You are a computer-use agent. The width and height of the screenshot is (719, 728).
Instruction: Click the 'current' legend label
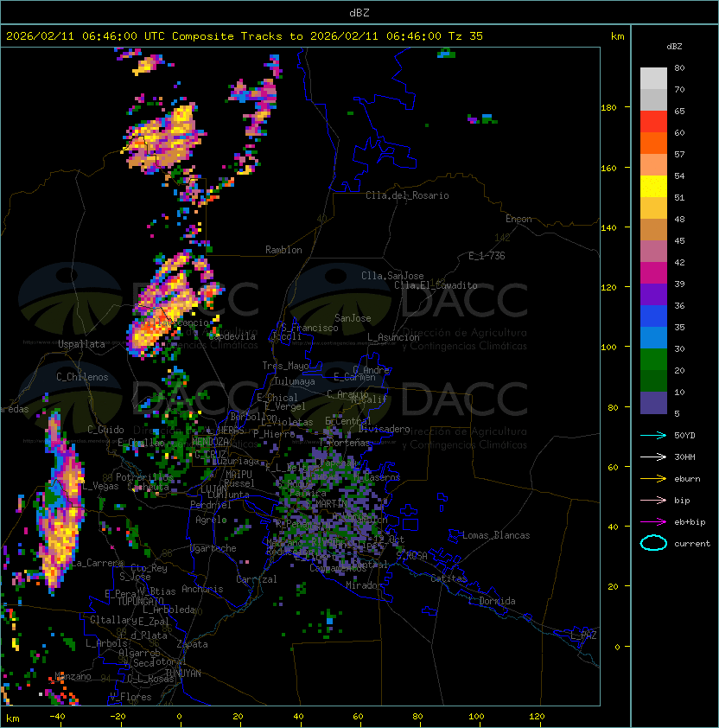click(692, 544)
